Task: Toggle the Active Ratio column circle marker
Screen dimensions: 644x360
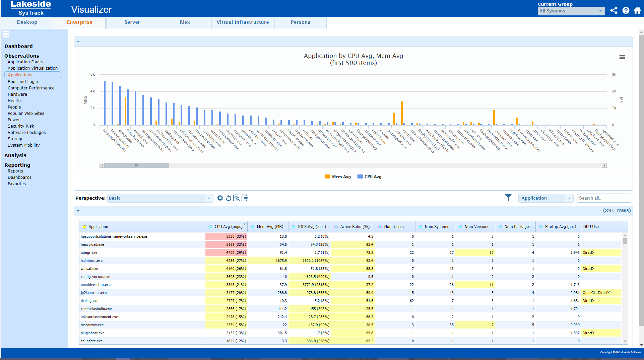Action: click(336, 227)
